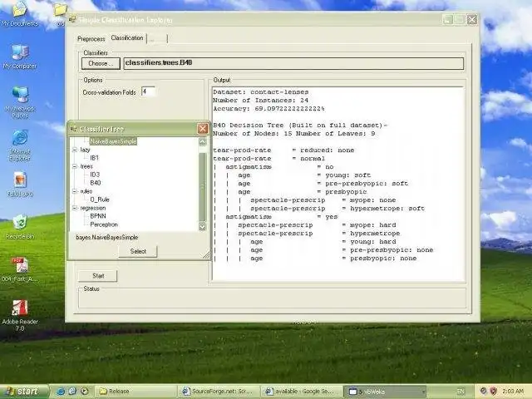Collapse the trees tree node

click(x=75, y=166)
